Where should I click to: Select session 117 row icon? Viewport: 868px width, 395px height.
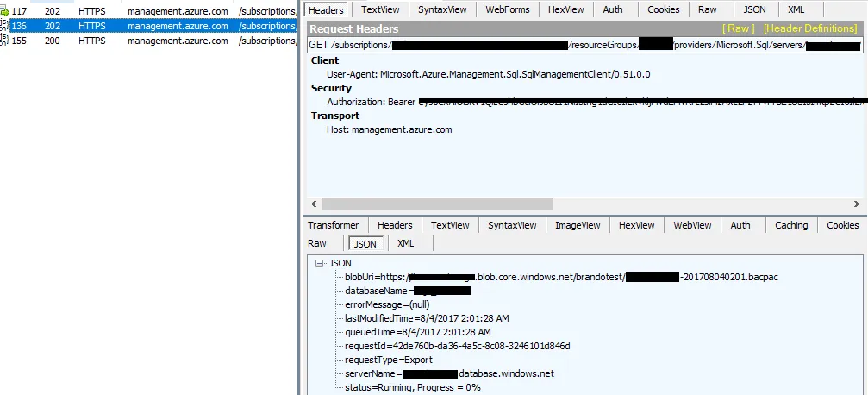pyautogui.click(x=4, y=11)
